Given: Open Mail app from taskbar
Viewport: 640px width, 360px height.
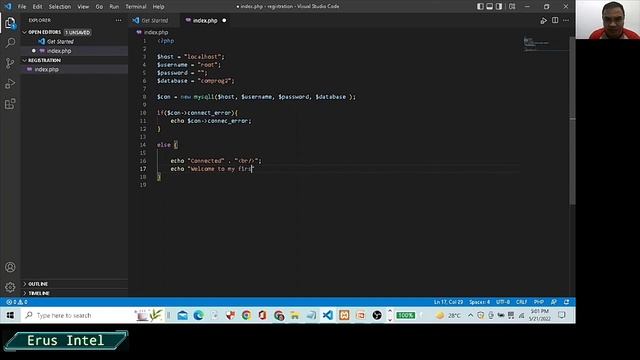Looking at the screenshot, I should pos(182,315).
